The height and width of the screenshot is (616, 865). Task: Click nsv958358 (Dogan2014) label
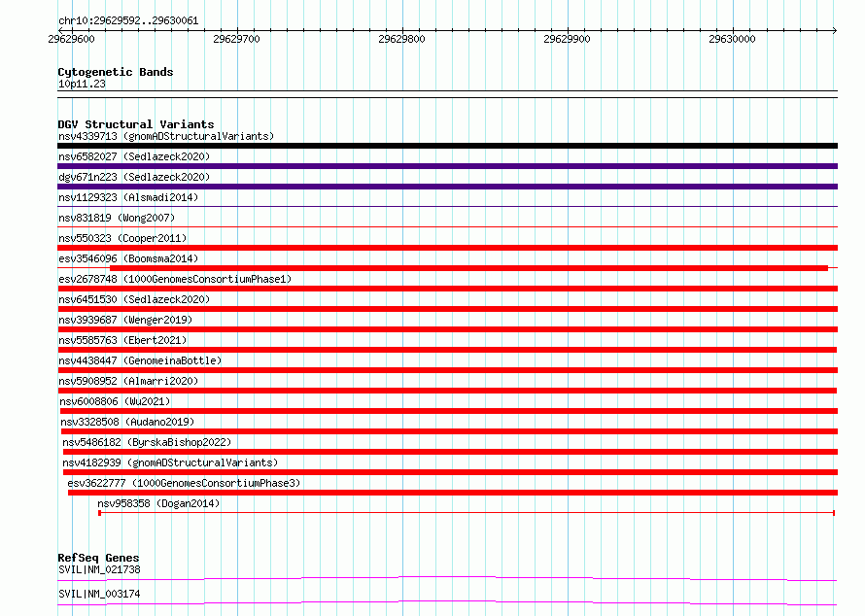tap(158, 503)
